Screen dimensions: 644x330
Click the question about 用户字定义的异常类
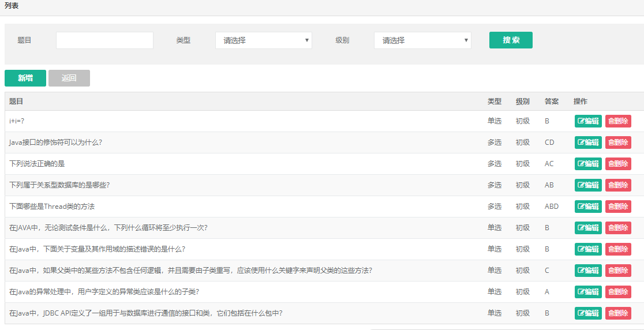(x=104, y=292)
